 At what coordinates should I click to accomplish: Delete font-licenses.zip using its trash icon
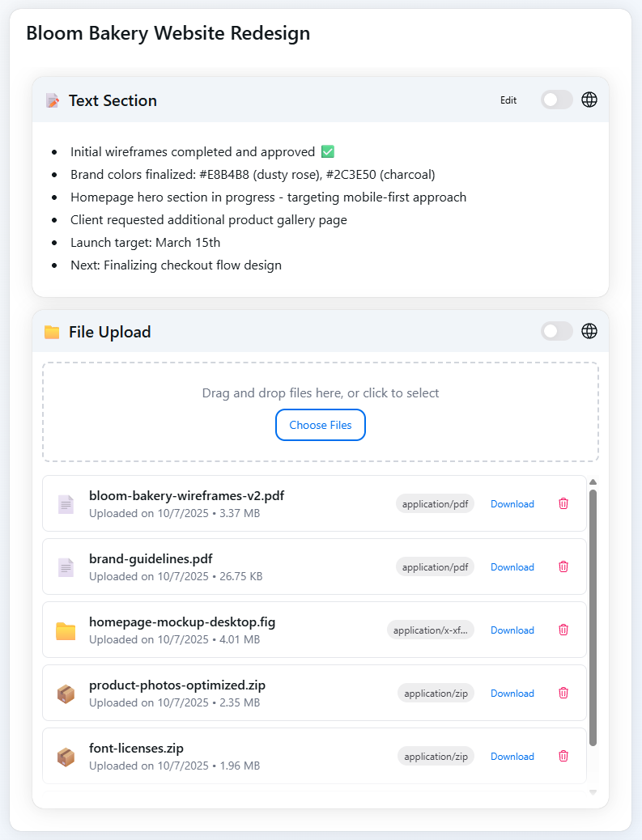point(563,756)
